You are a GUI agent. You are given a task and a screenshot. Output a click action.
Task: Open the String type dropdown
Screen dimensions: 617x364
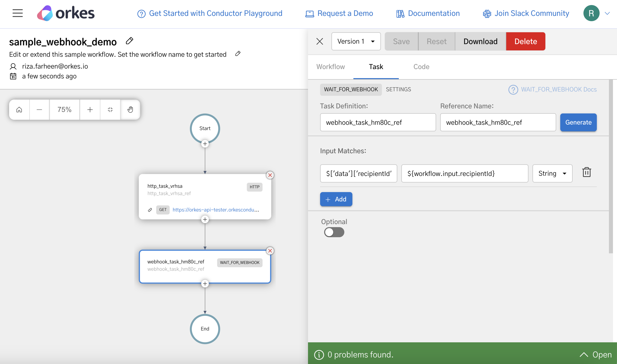click(552, 173)
